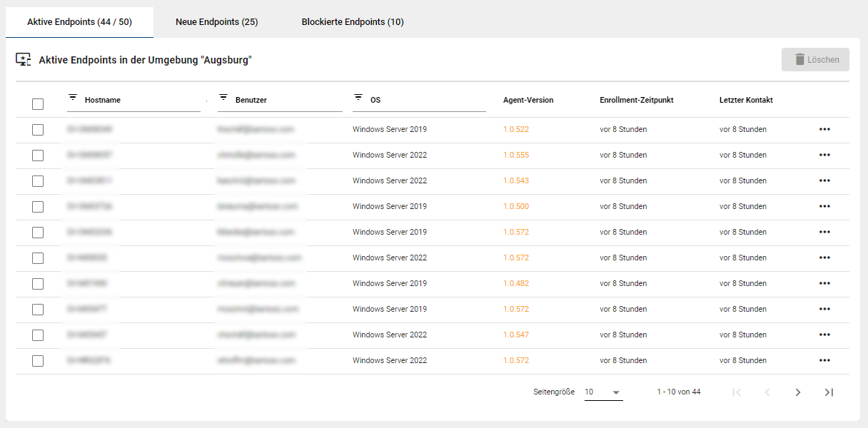Check the box for the first endpoint row
The image size is (868, 428).
(38, 130)
